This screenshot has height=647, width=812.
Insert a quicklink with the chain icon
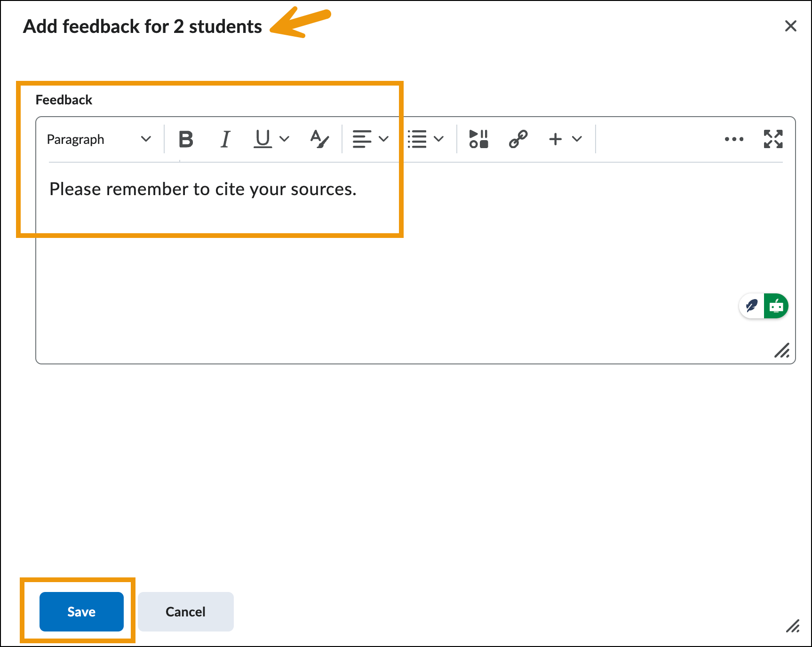pos(518,139)
